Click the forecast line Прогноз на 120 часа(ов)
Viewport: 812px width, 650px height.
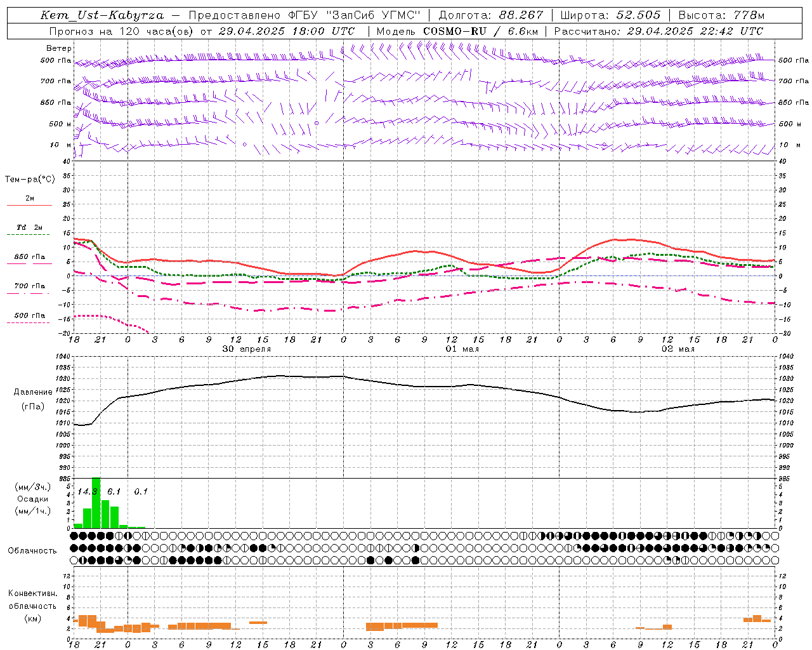tap(122, 31)
